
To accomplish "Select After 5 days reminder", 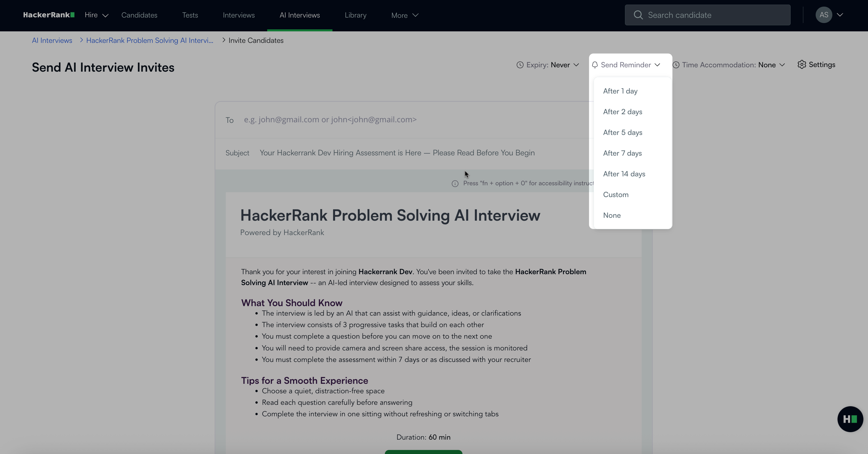I will point(632,132).
